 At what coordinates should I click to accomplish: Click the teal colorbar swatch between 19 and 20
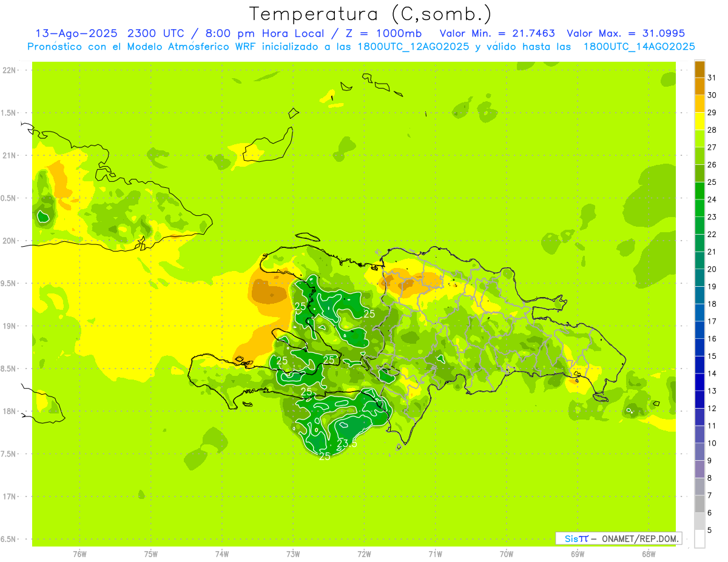coord(699,278)
